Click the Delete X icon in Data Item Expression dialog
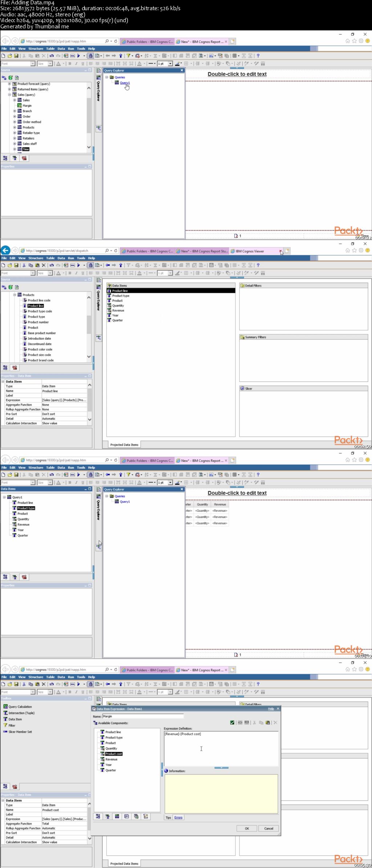 click(275, 723)
